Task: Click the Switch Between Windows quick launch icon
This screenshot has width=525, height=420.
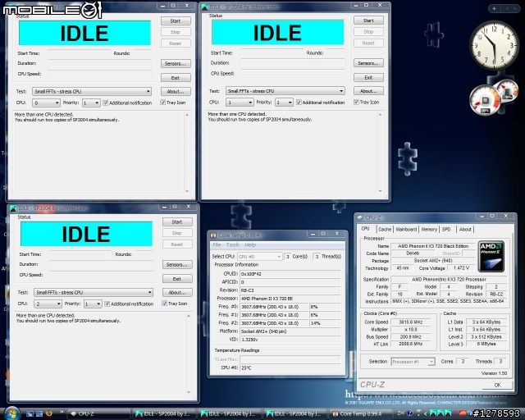Action: pos(39,413)
